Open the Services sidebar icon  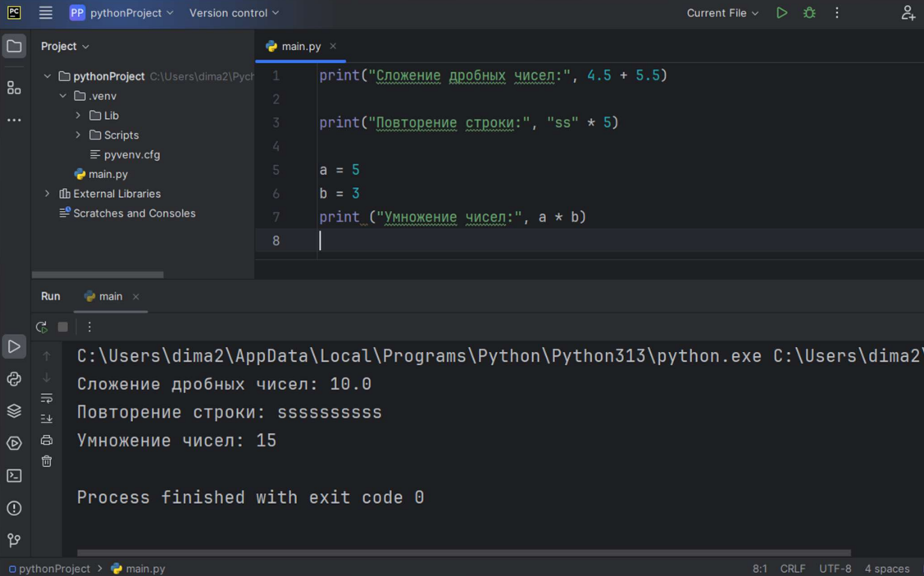point(14,443)
